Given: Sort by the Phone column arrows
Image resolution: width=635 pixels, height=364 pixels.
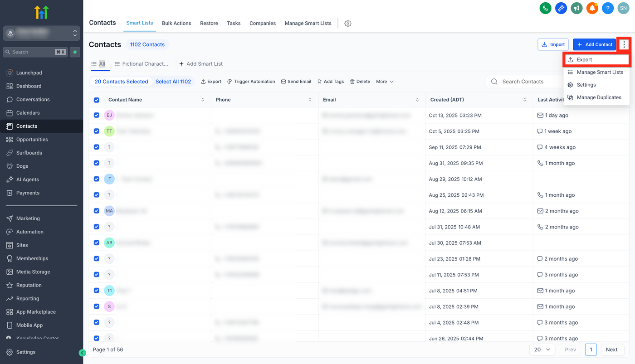Looking at the screenshot, I should coord(310,100).
